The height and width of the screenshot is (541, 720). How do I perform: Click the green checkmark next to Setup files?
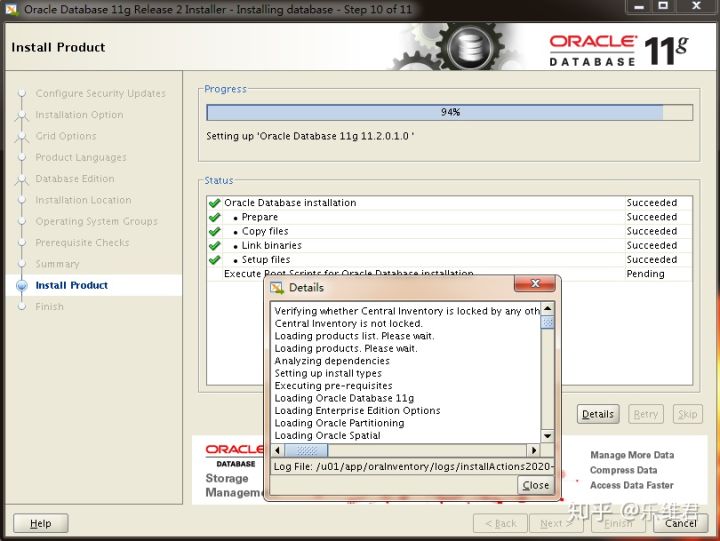click(214, 259)
